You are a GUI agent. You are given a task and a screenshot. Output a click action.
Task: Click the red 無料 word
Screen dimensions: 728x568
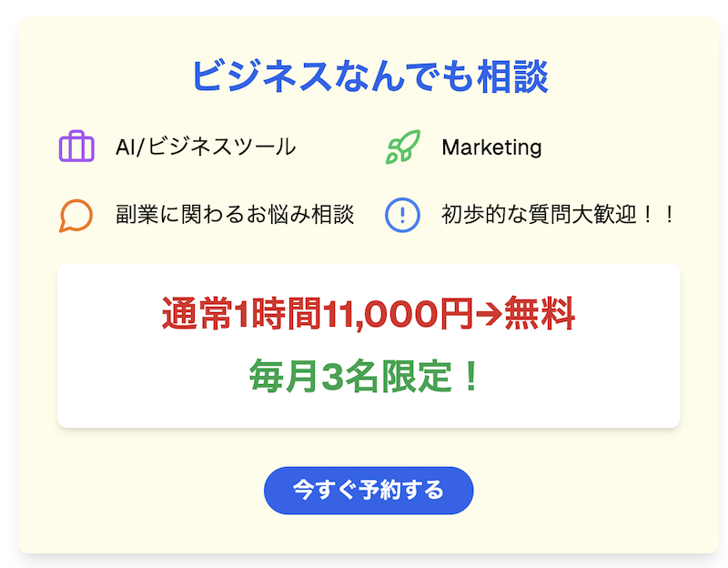pos(539,314)
